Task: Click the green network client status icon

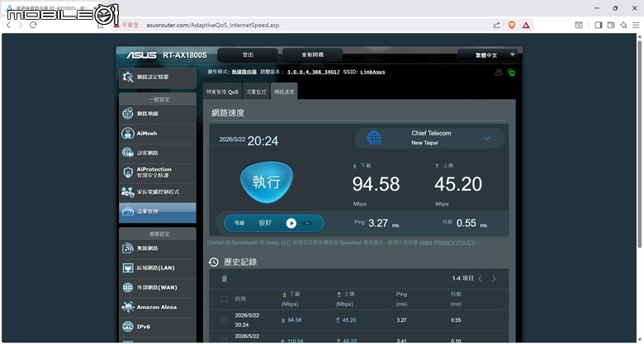Action: pyautogui.click(x=511, y=73)
